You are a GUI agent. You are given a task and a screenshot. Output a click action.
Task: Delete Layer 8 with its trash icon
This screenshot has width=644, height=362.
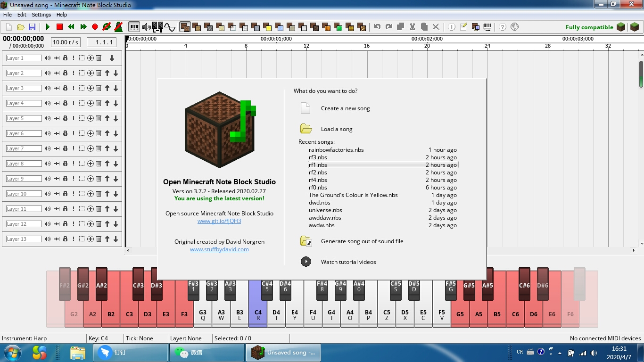tap(99, 164)
